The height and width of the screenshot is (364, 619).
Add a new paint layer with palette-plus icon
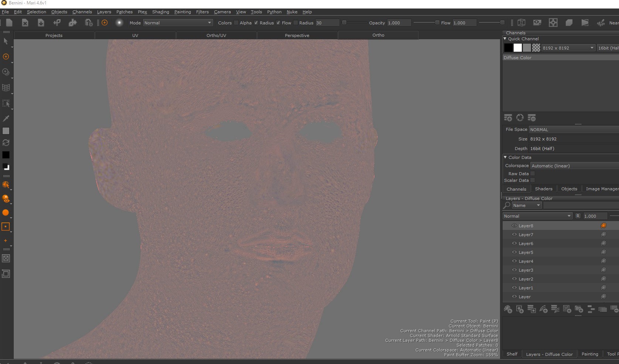(508, 309)
